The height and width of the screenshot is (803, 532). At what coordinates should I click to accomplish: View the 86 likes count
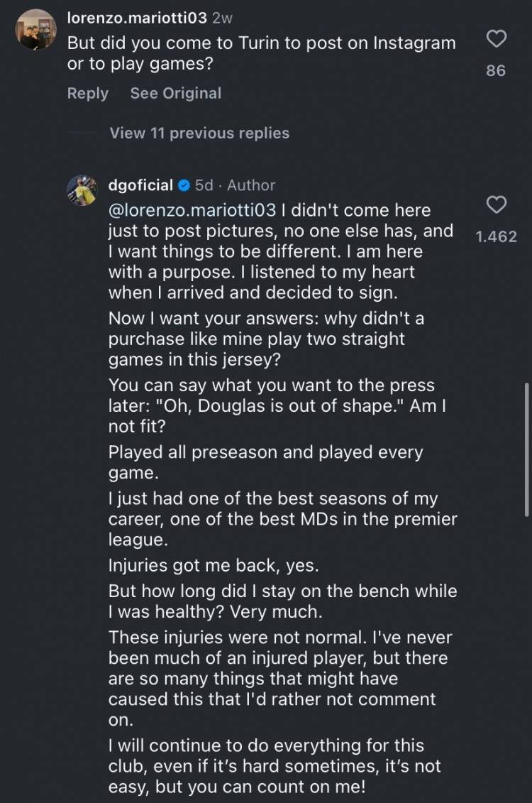click(496, 71)
